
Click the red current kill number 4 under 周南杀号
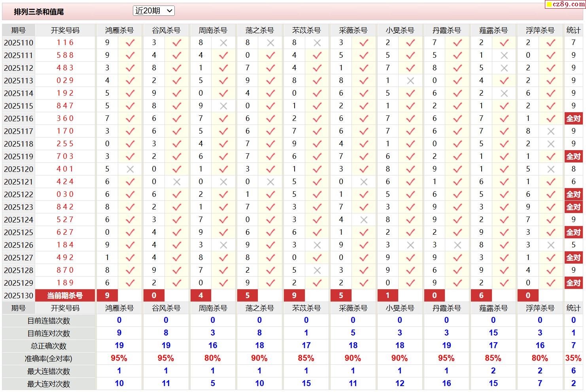tap(201, 295)
